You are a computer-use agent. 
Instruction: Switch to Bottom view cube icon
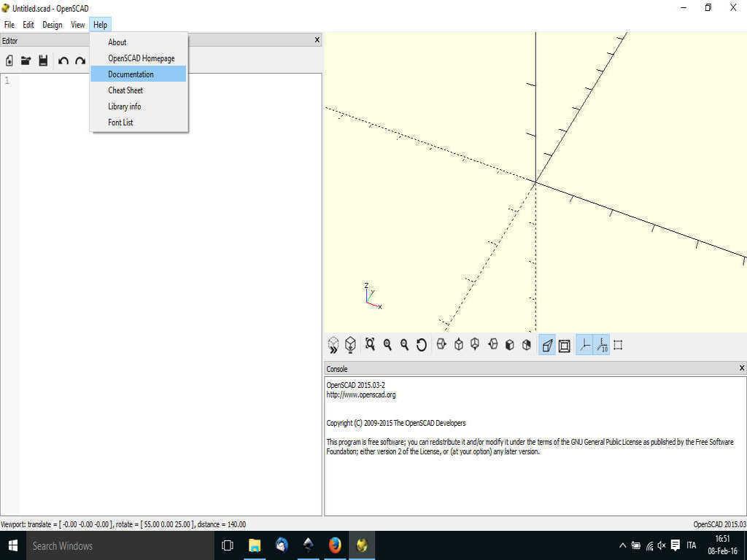[475, 344]
